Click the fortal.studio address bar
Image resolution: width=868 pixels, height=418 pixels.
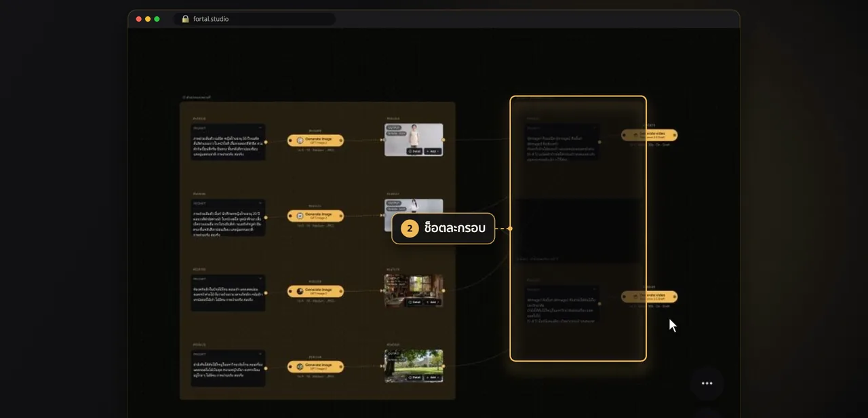[x=254, y=19]
